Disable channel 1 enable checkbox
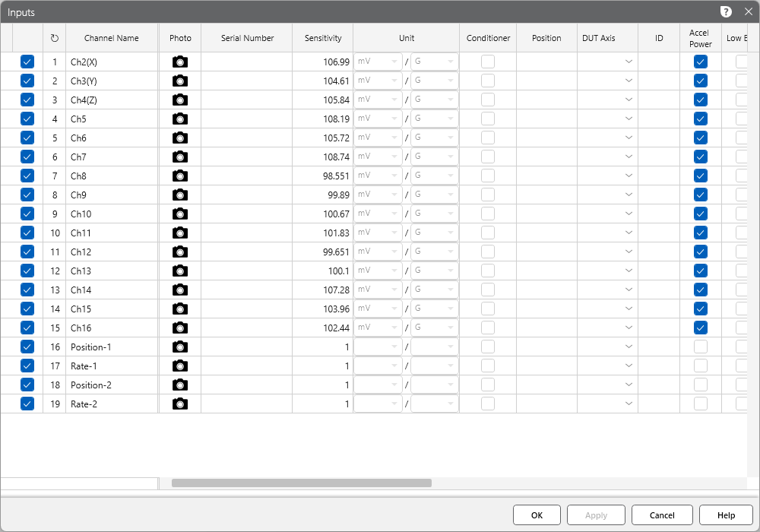This screenshot has width=760, height=532. (x=28, y=62)
